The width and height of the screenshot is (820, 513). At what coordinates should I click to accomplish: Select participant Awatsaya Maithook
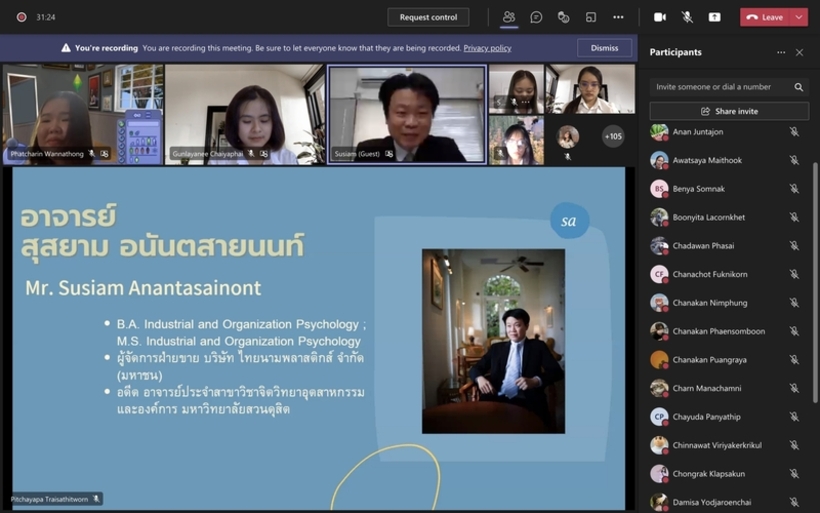pyautogui.click(x=727, y=160)
